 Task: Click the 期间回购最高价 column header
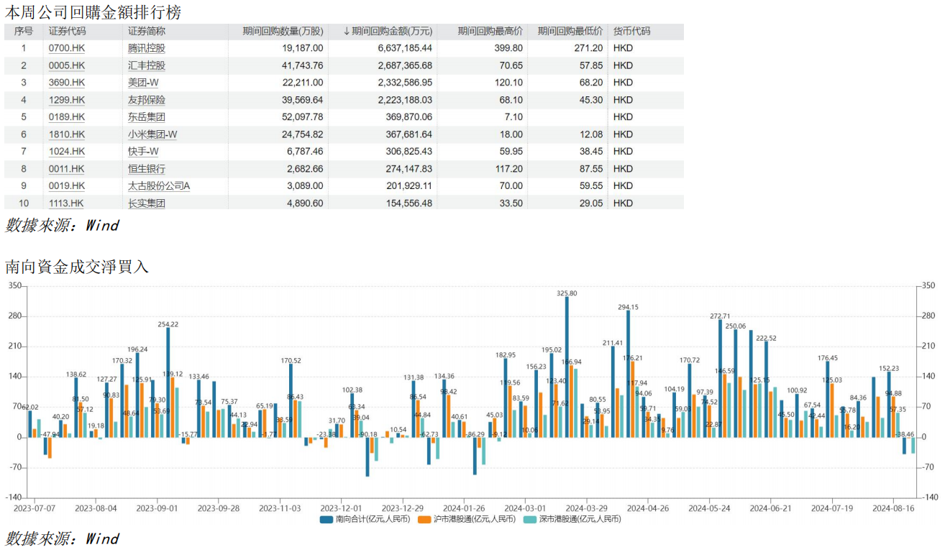click(x=490, y=31)
